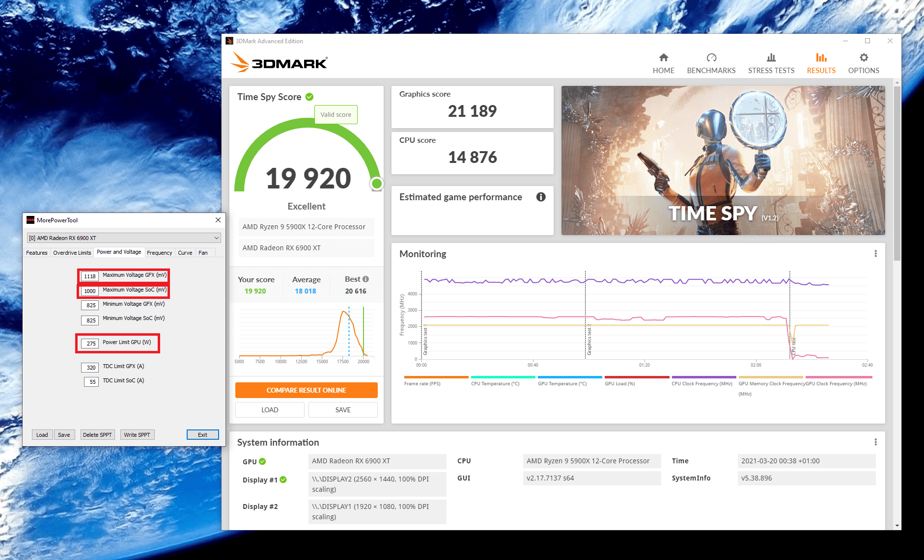The height and width of the screenshot is (560, 924).
Task: Click the MorePowerTool title bar icon
Action: click(30, 220)
